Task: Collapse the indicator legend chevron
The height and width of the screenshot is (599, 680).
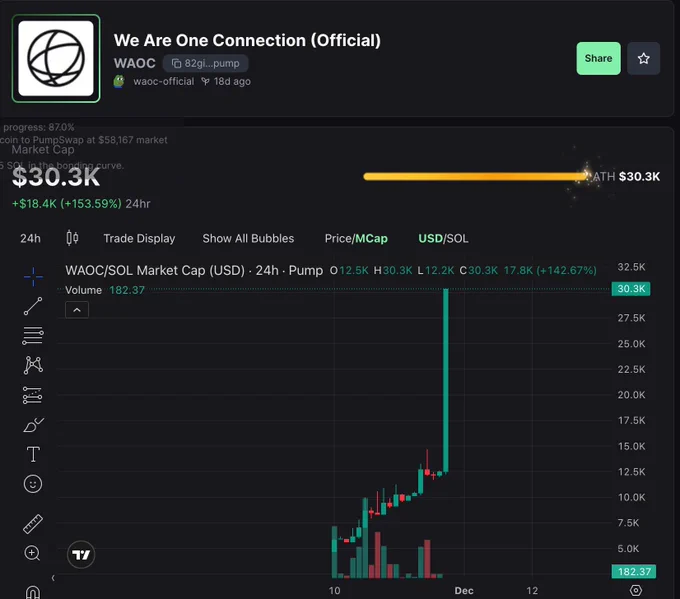Action: [x=77, y=310]
